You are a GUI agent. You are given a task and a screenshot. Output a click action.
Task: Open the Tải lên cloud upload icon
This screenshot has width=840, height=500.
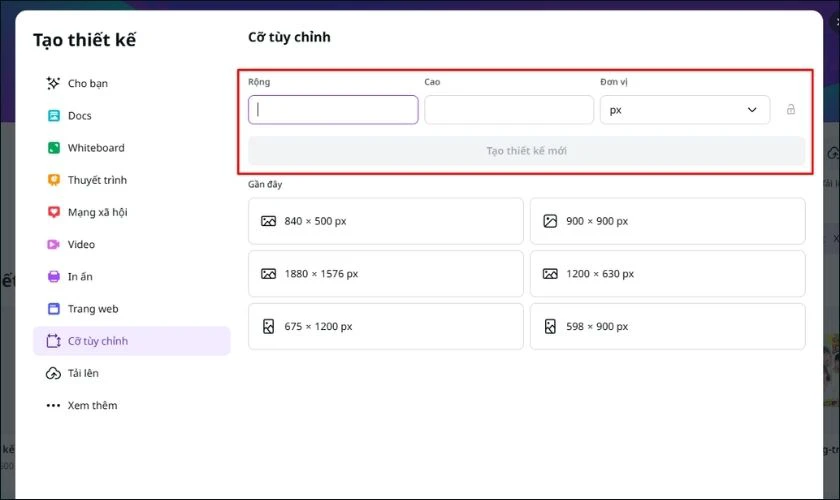54,373
